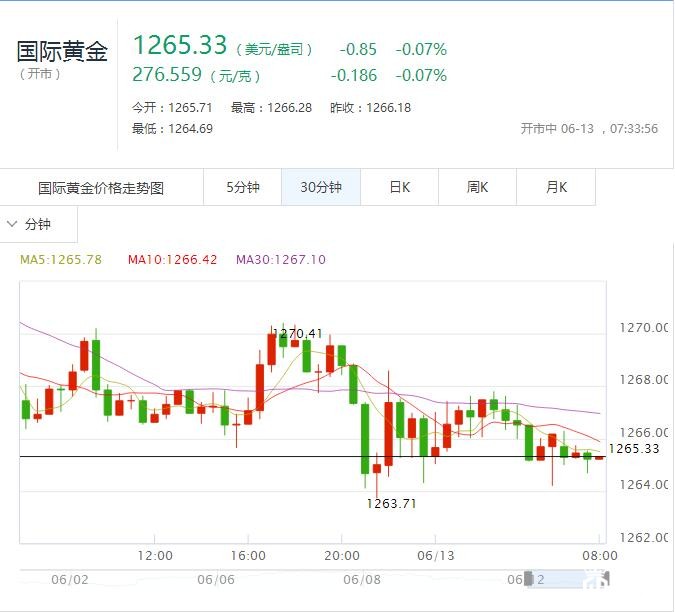Screen dimensions: 675x612
Task: Click the 16:00 time axis label
Action: [x=248, y=556]
